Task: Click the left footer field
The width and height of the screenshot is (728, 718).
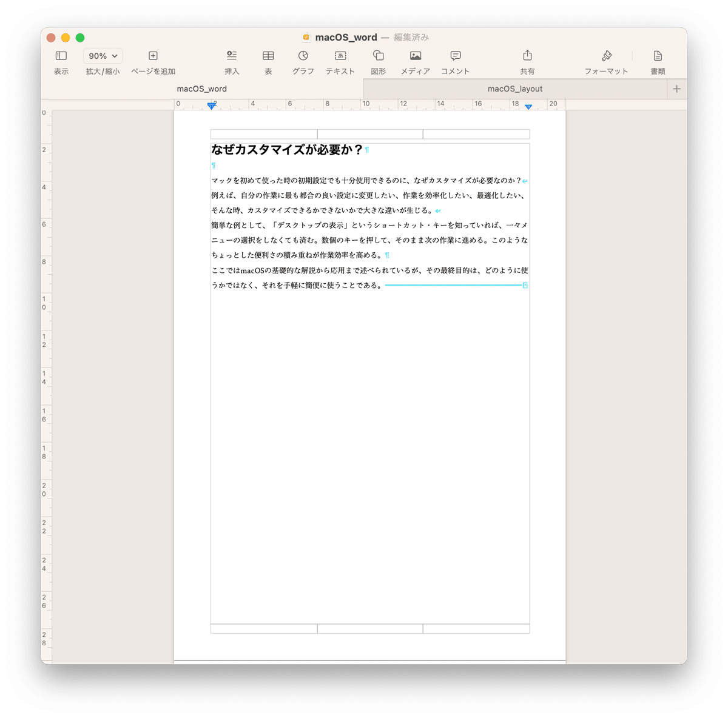Action: pos(264,628)
